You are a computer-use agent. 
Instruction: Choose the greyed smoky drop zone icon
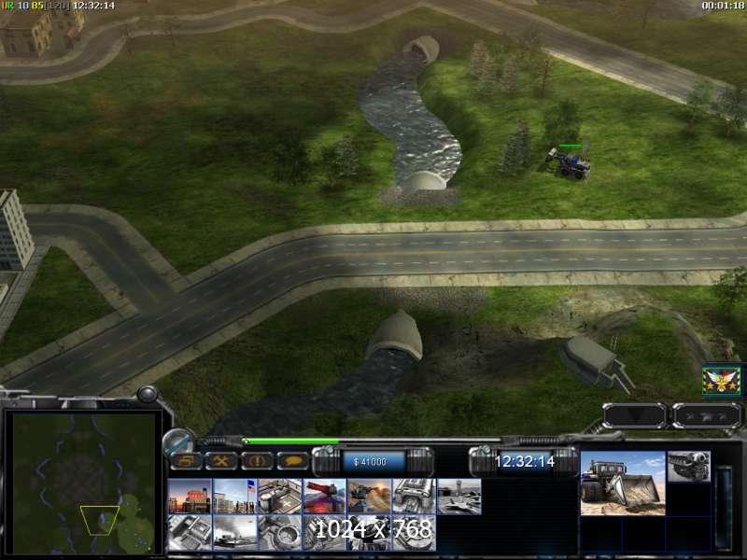pos(234,533)
